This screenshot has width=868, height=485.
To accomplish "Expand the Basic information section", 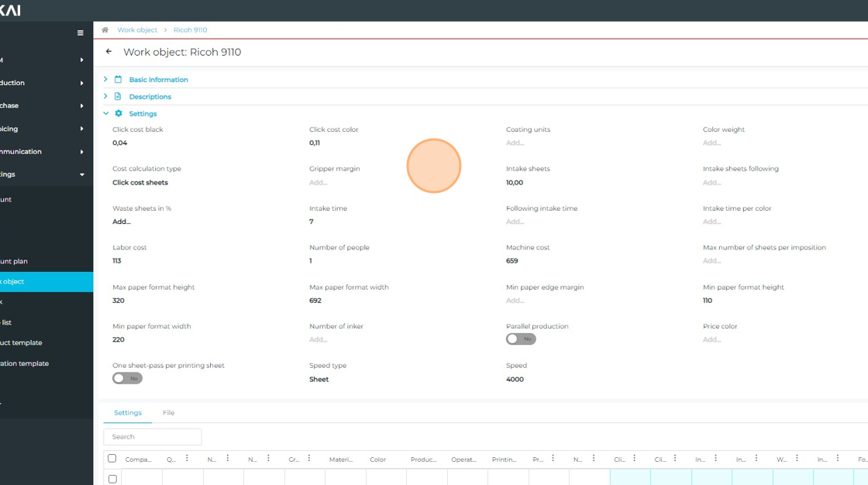I will 106,80.
